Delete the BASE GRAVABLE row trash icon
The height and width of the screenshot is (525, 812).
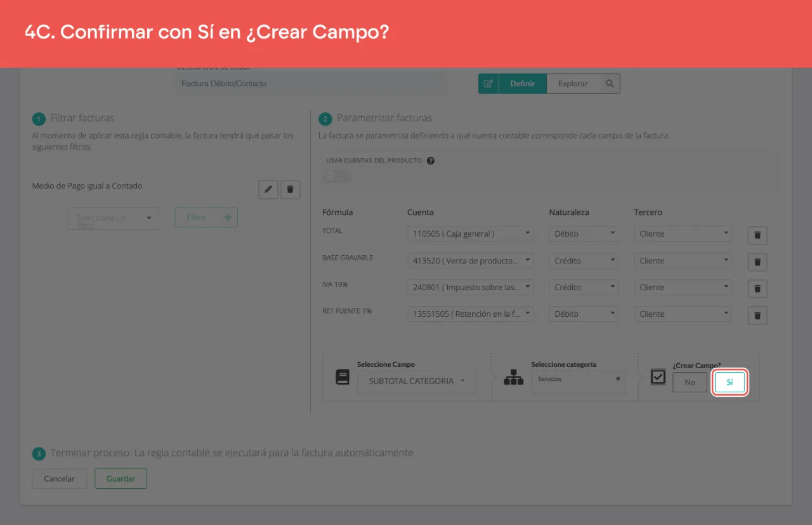pos(757,262)
